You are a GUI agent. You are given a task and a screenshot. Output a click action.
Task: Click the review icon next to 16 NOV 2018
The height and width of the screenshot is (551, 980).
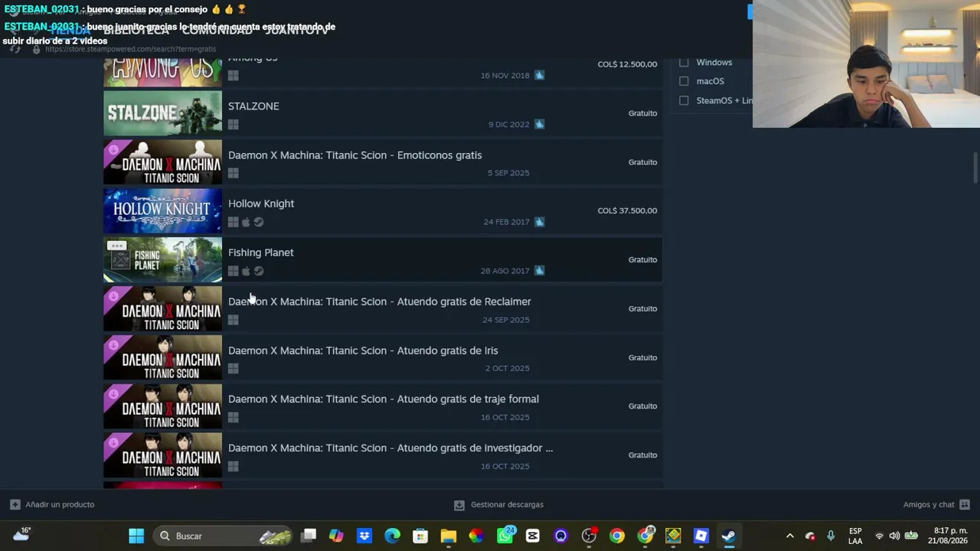click(540, 75)
